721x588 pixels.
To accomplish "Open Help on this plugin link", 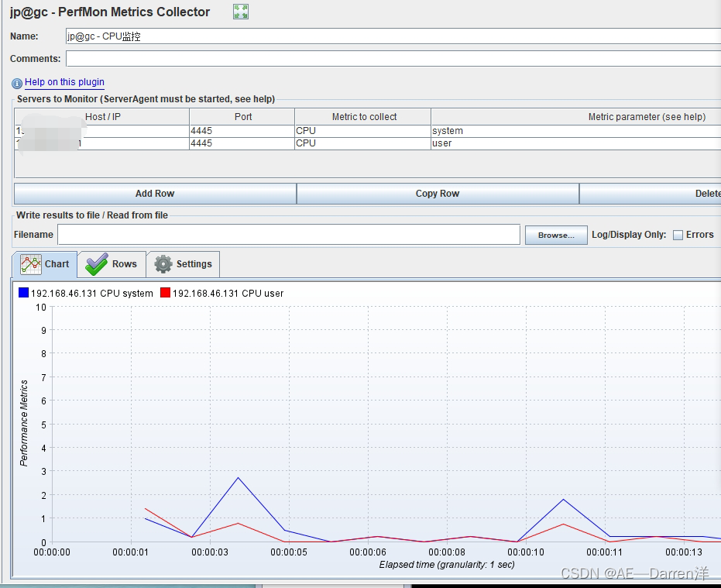I will point(64,82).
